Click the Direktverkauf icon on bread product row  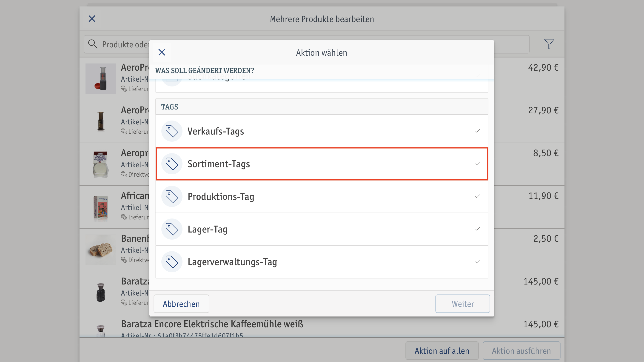(124, 260)
